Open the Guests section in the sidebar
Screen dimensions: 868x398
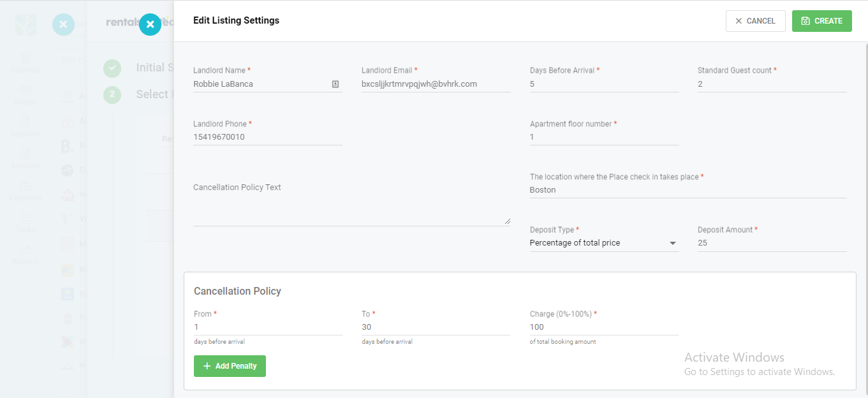pos(26,94)
